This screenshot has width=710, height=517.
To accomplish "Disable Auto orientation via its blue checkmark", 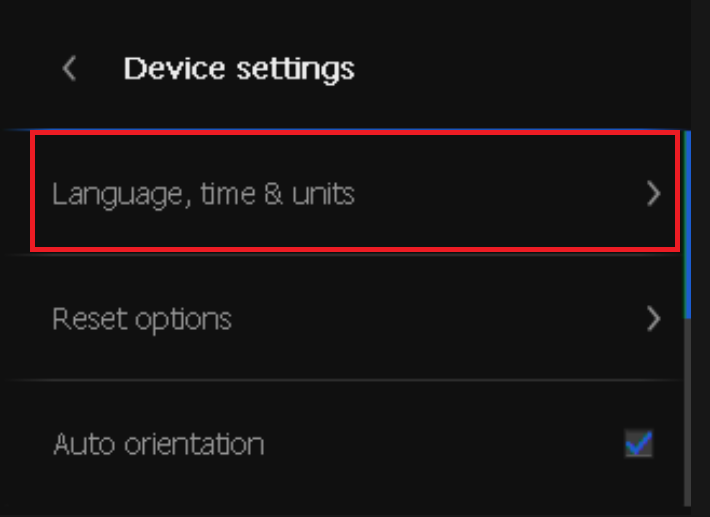I will click(639, 443).
